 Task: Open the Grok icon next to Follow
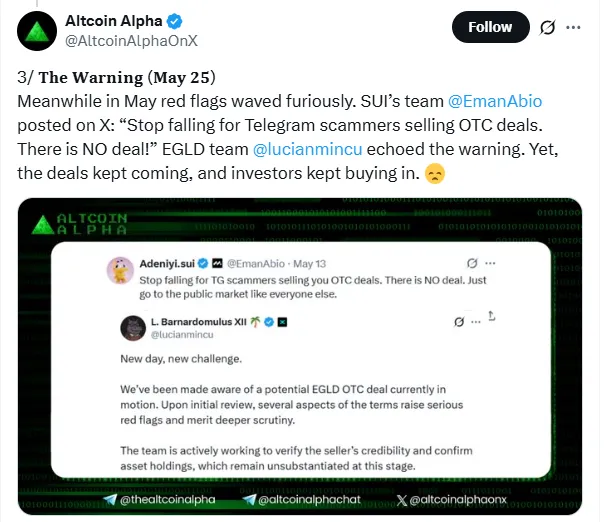tap(548, 28)
